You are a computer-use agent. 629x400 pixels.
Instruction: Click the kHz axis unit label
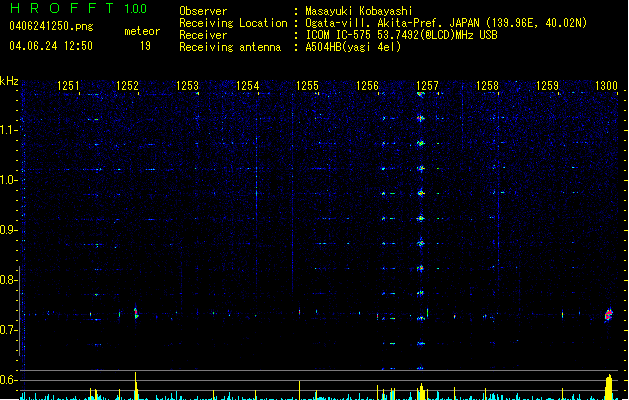[x=9, y=81]
